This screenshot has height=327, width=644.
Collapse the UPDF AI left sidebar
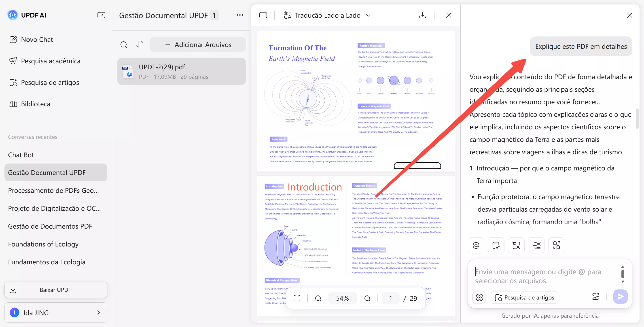(101, 15)
